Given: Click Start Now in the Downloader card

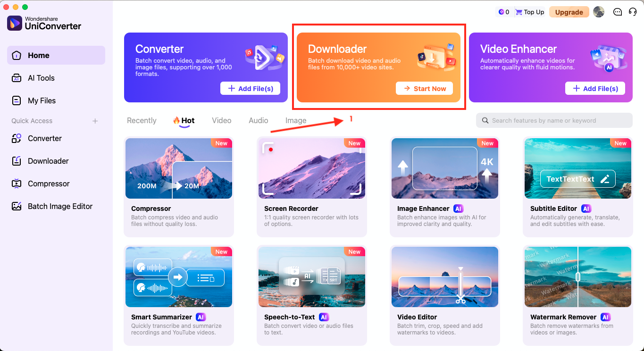Looking at the screenshot, I should pyautogui.click(x=424, y=88).
